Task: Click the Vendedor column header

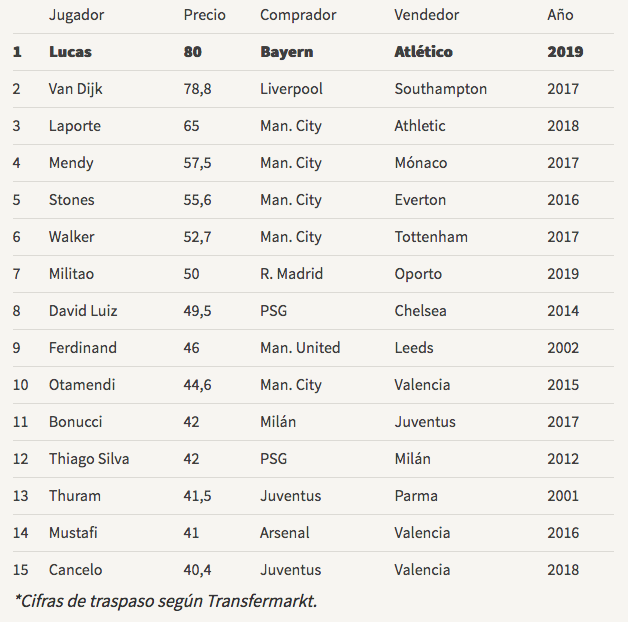Action: tap(427, 15)
